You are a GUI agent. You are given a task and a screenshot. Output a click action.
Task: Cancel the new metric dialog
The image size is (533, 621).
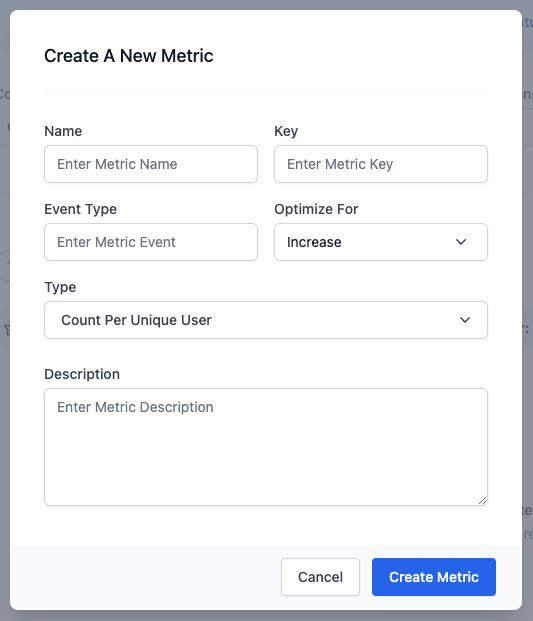coord(320,577)
